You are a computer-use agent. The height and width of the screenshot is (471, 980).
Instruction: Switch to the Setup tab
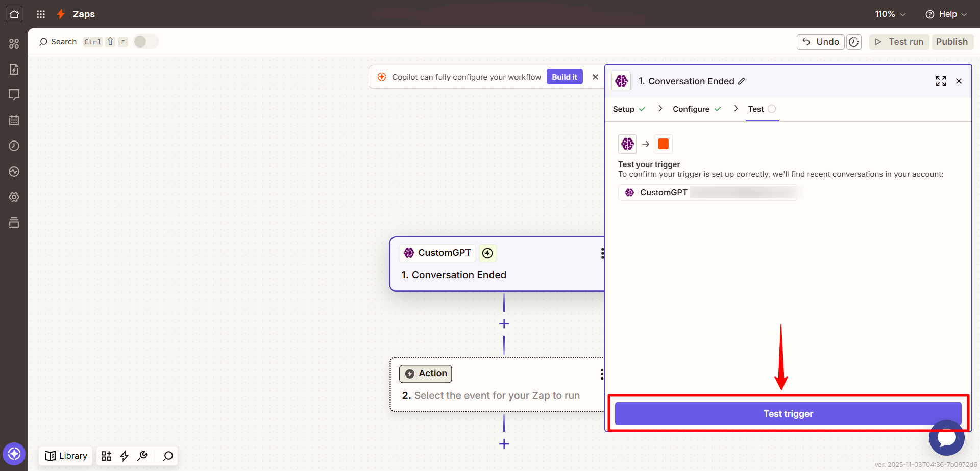(x=629, y=109)
